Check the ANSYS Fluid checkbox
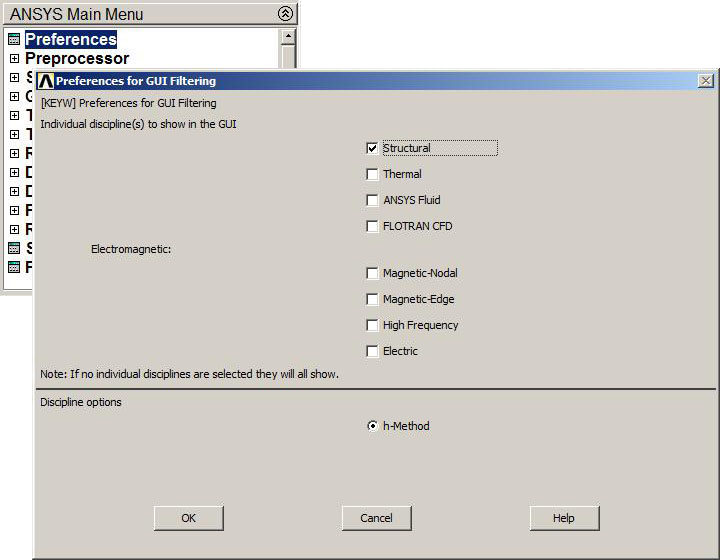Image resolution: width=720 pixels, height=560 pixels. 373,200
